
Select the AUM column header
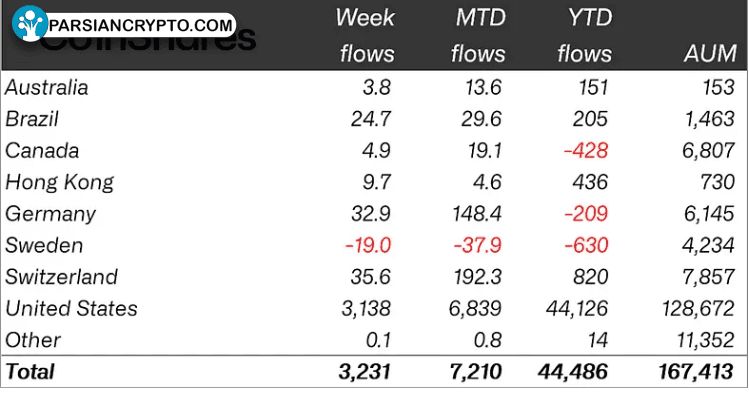[x=710, y=54]
